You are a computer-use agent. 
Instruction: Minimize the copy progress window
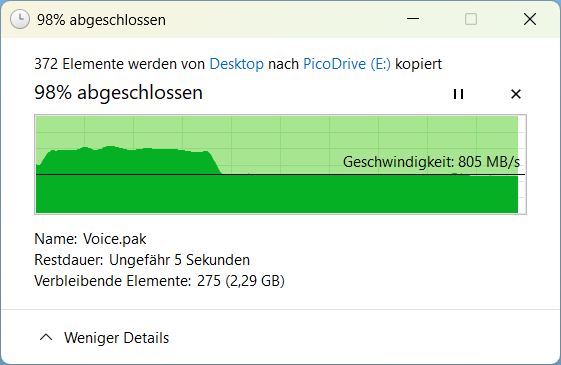pos(413,19)
